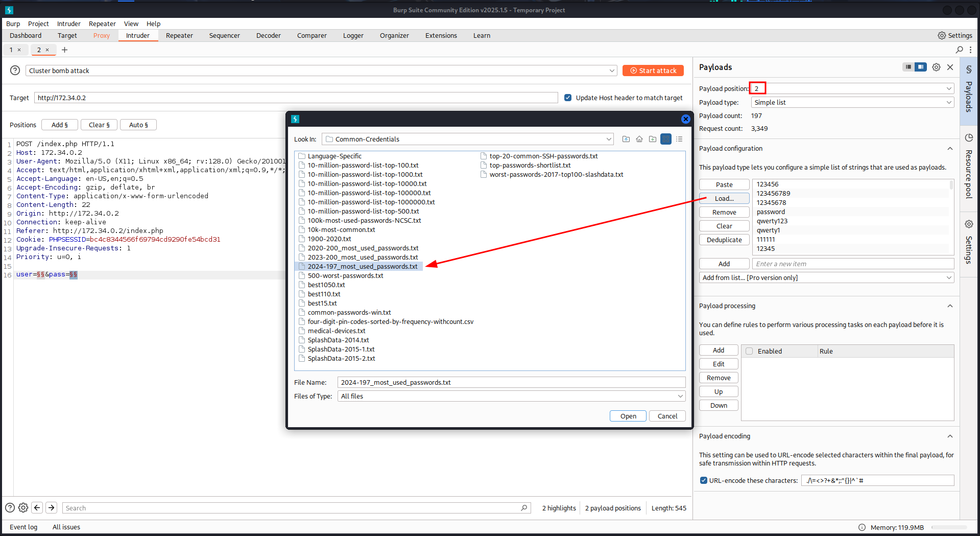Image resolution: width=980 pixels, height=536 pixels.
Task: Open editor search settings gear at bottom
Action: click(23, 507)
